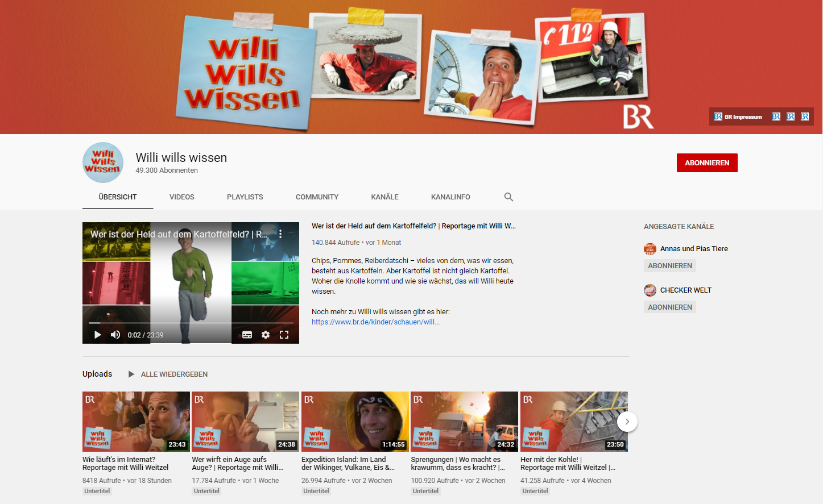Click title Sprengungen | Wo macht es
The width and height of the screenshot is (823, 504).
point(458,464)
